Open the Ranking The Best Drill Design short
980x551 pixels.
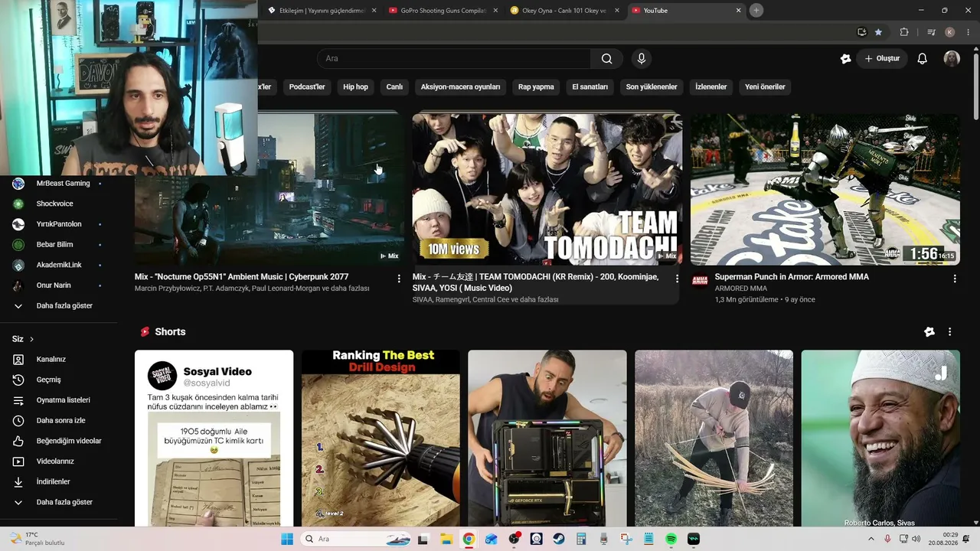click(381, 438)
